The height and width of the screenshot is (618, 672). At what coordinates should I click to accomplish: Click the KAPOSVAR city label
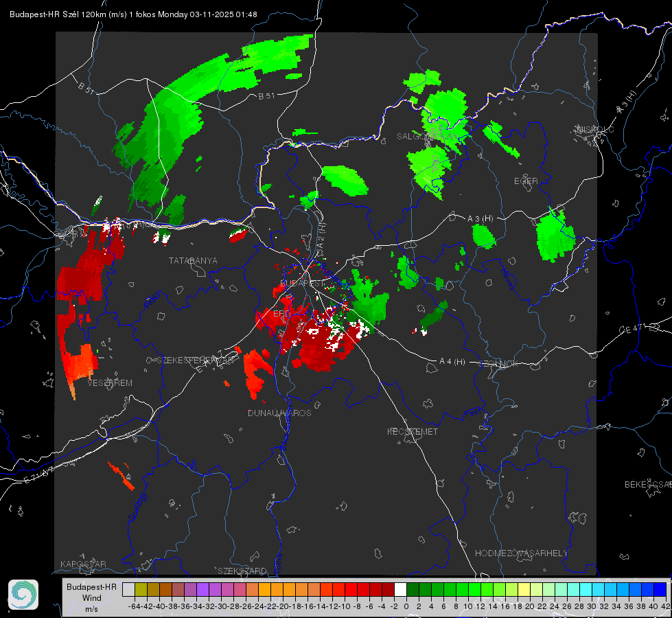(83, 564)
